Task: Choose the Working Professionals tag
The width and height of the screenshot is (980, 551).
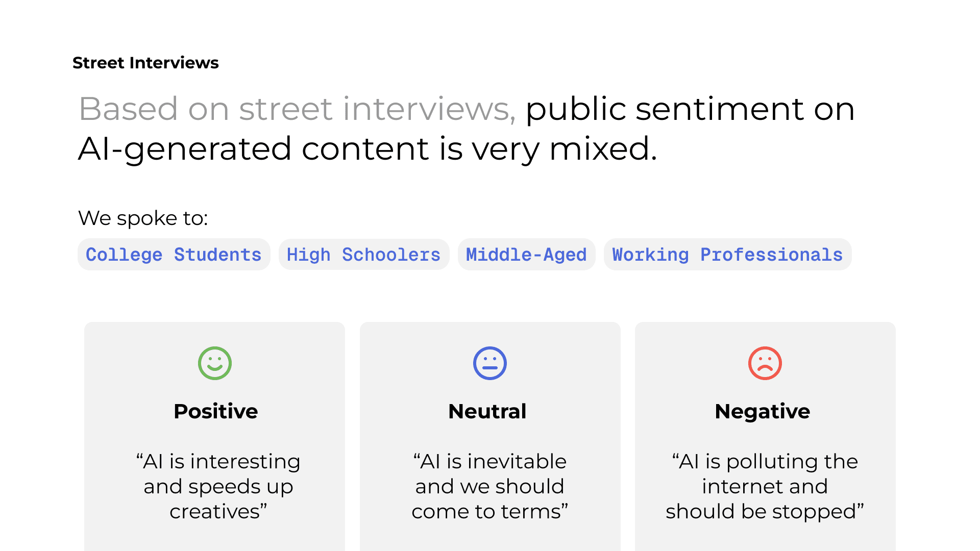Action: (727, 255)
